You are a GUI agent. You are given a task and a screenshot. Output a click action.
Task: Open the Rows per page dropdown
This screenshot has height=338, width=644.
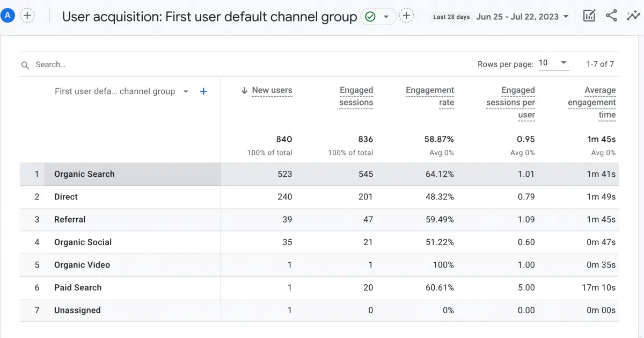coord(553,63)
